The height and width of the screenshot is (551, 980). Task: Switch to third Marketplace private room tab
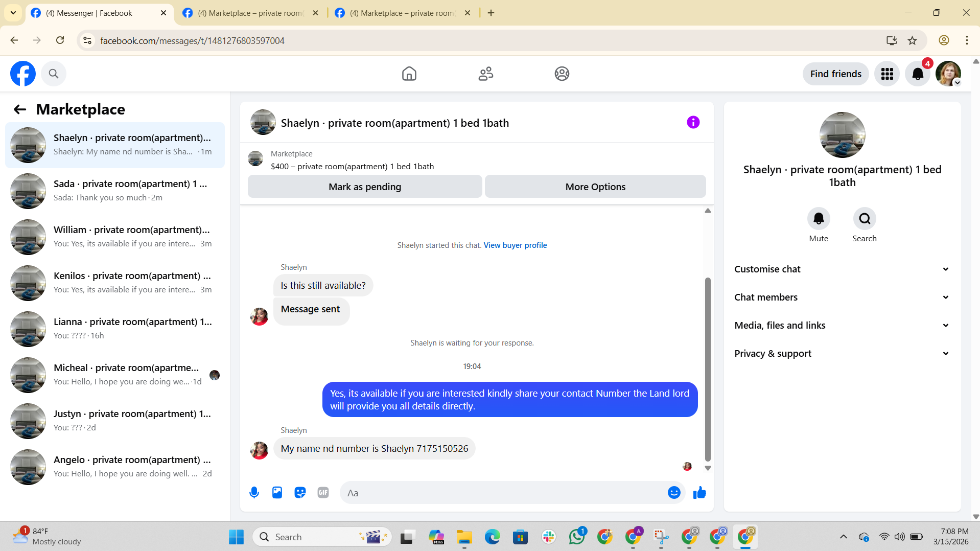coord(403,13)
